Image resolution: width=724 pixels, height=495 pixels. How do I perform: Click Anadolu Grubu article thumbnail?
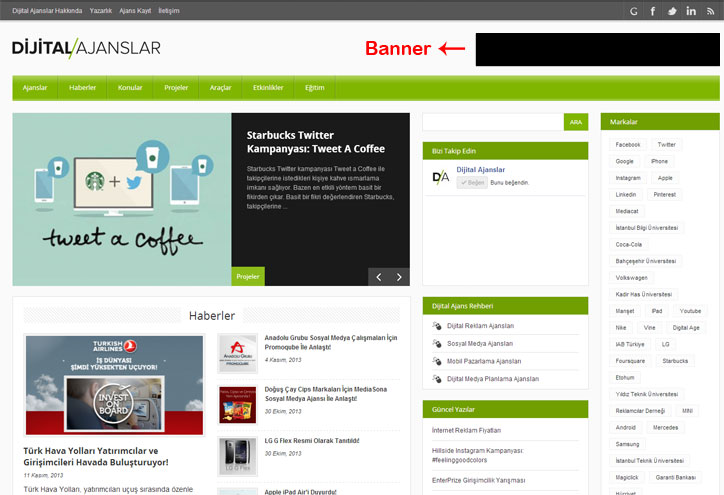pos(237,354)
